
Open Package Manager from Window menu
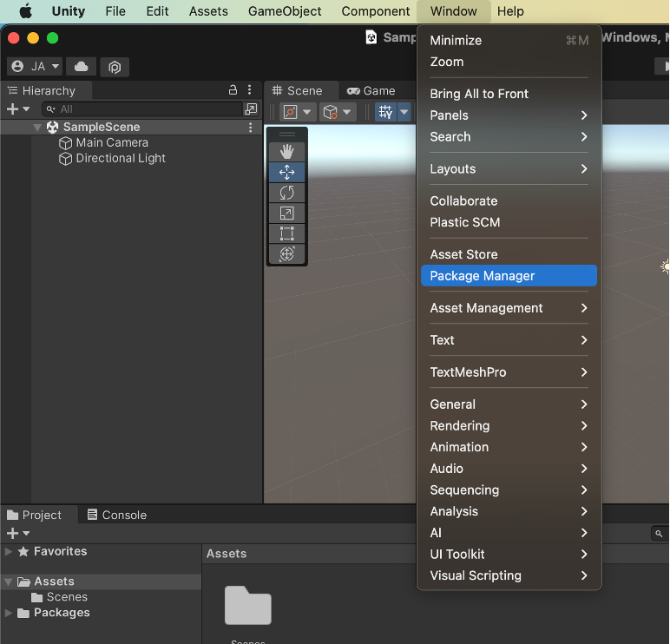point(509,276)
